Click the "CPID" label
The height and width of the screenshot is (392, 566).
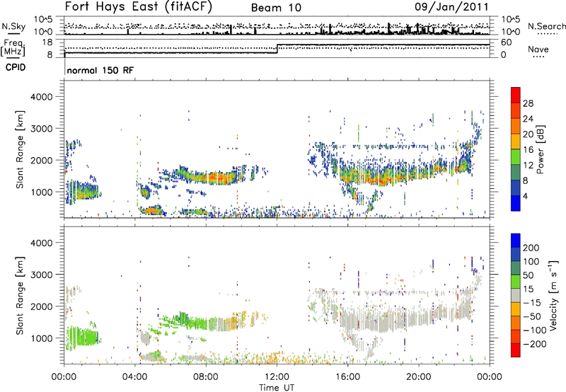(x=16, y=67)
